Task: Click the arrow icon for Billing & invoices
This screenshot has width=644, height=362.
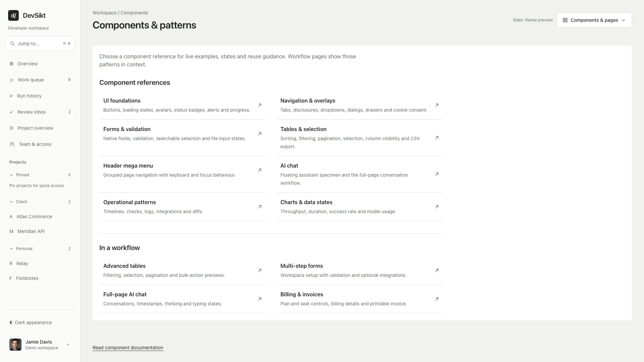Action: (437, 299)
